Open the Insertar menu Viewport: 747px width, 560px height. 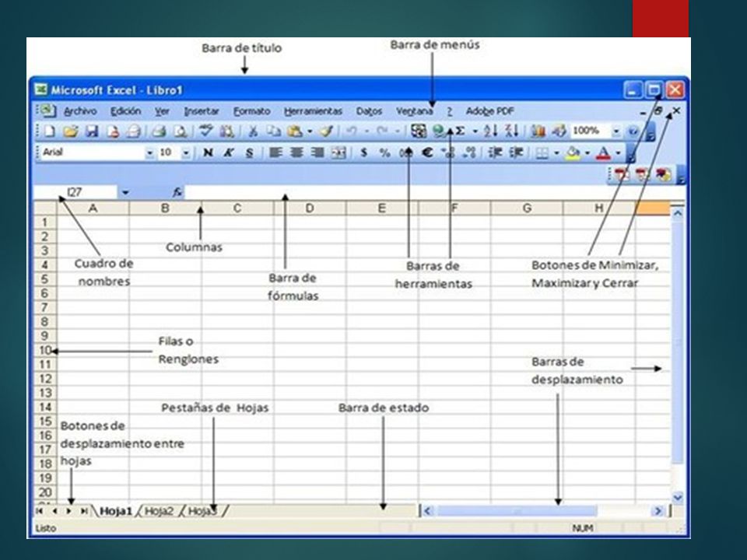pos(202,111)
